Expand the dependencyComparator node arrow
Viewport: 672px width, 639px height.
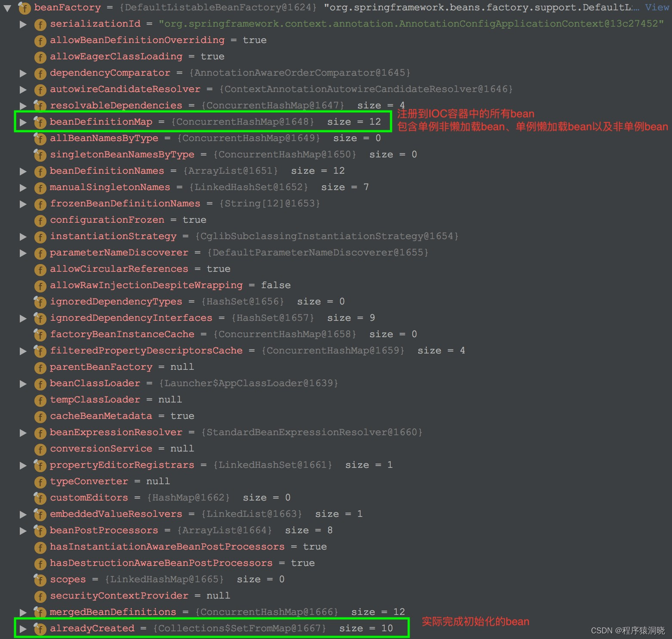[x=23, y=74]
